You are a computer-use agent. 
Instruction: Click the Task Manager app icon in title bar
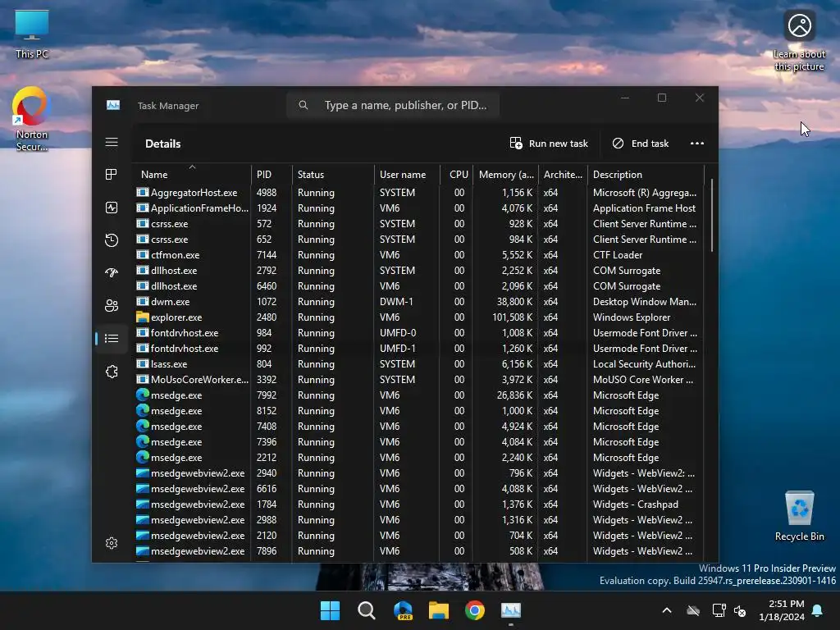coord(113,105)
